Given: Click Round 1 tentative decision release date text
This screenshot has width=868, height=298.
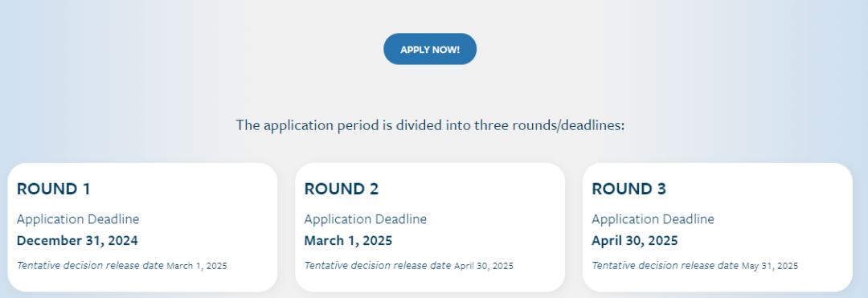Looking at the screenshot, I should (90, 265).
